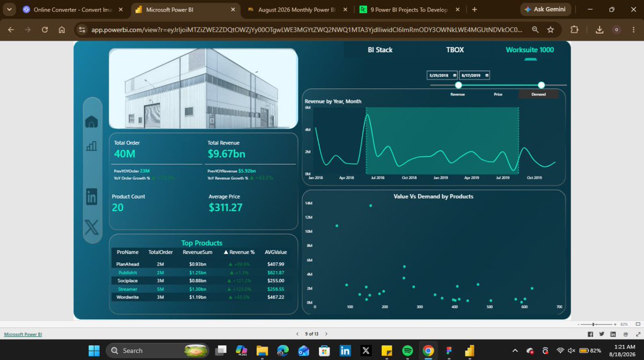This screenshot has width=644, height=360.
Task: Reload the current page
Action: coord(45,30)
